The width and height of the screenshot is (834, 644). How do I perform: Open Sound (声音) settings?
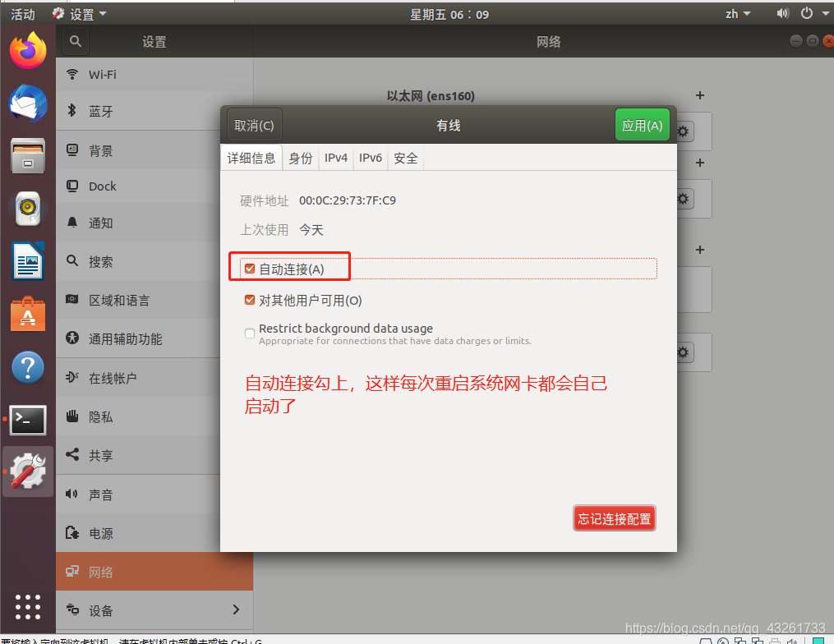coord(154,494)
